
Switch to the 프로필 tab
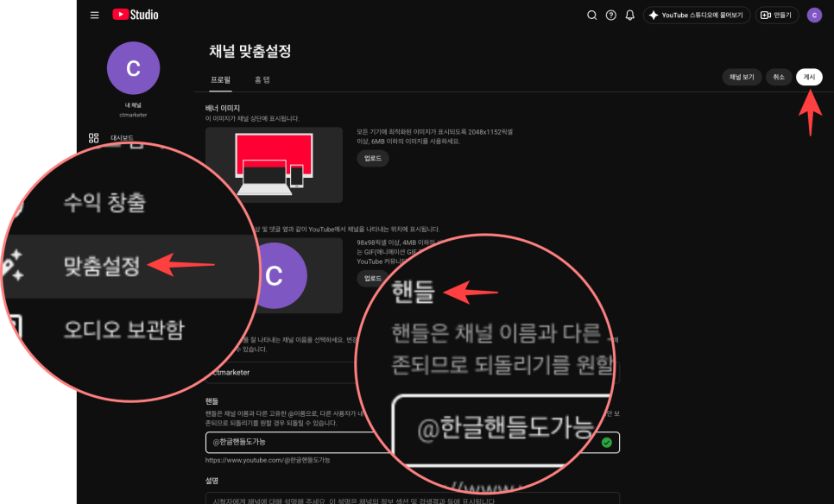(220, 80)
